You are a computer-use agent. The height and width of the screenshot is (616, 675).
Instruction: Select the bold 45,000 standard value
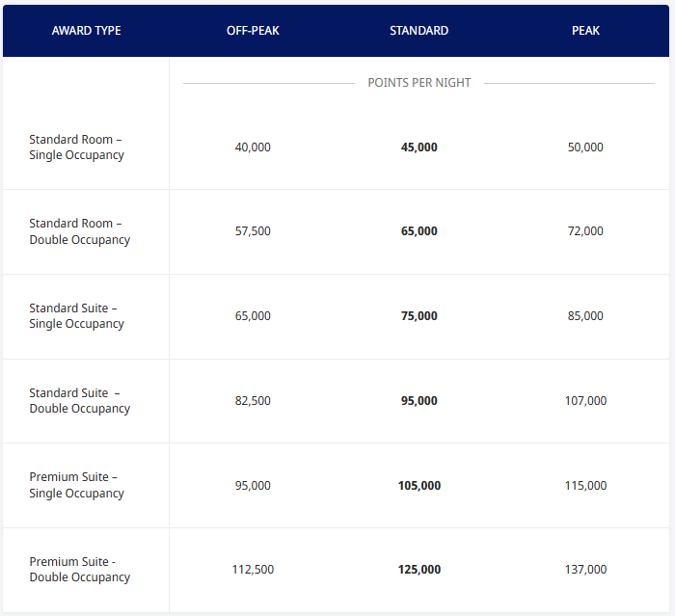(x=419, y=147)
